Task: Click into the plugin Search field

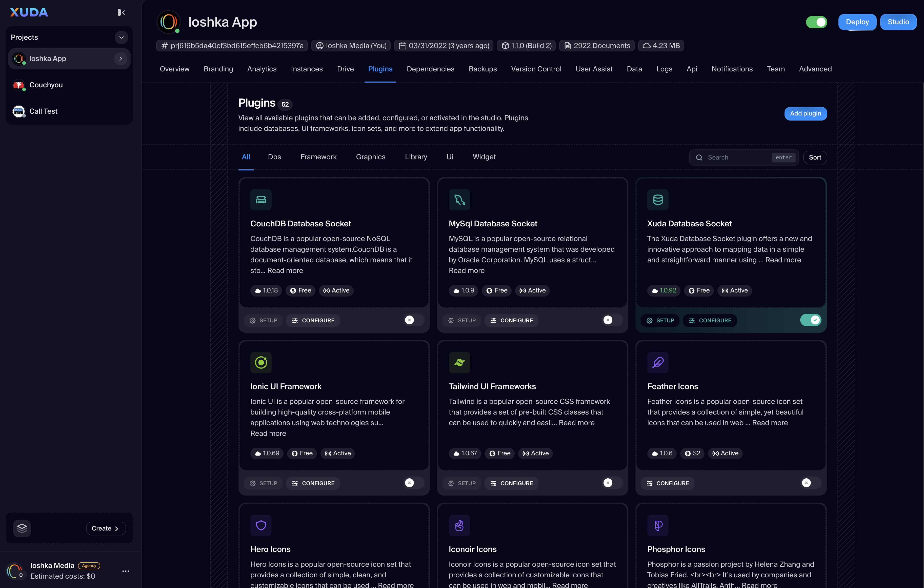Action: coord(737,157)
